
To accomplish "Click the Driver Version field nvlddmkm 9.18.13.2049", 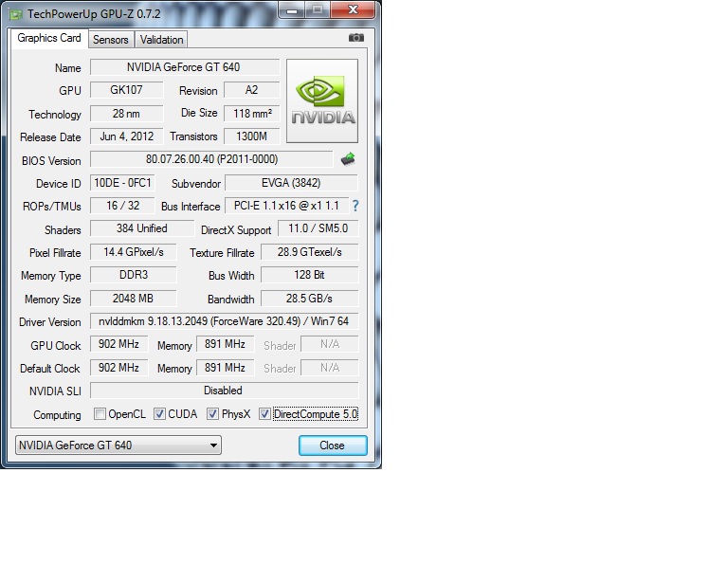I will click(225, 321).
